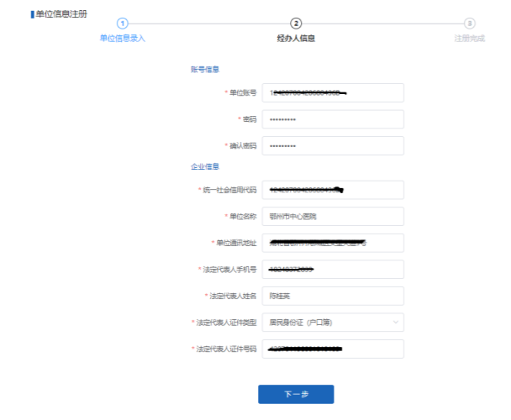Focus the 统一社会信用代码 field
The width and height of the screenshot is (511, 420).
pos(333,190)
